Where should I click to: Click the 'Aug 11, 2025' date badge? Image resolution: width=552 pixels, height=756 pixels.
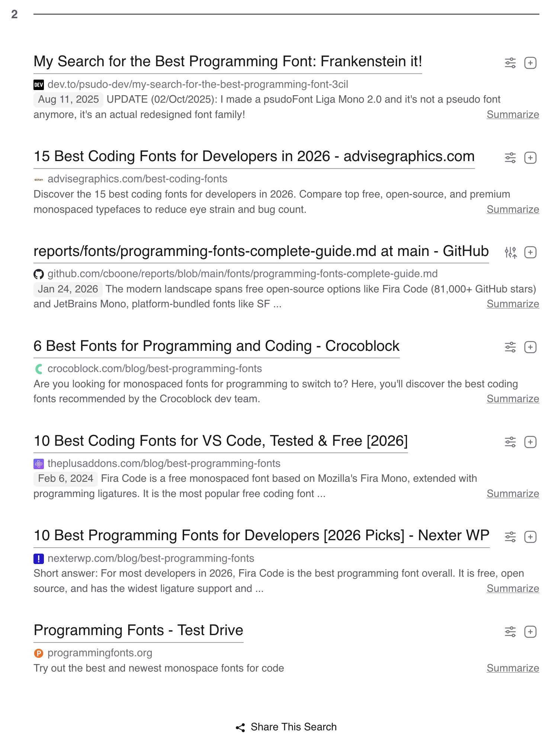point(68,99)
